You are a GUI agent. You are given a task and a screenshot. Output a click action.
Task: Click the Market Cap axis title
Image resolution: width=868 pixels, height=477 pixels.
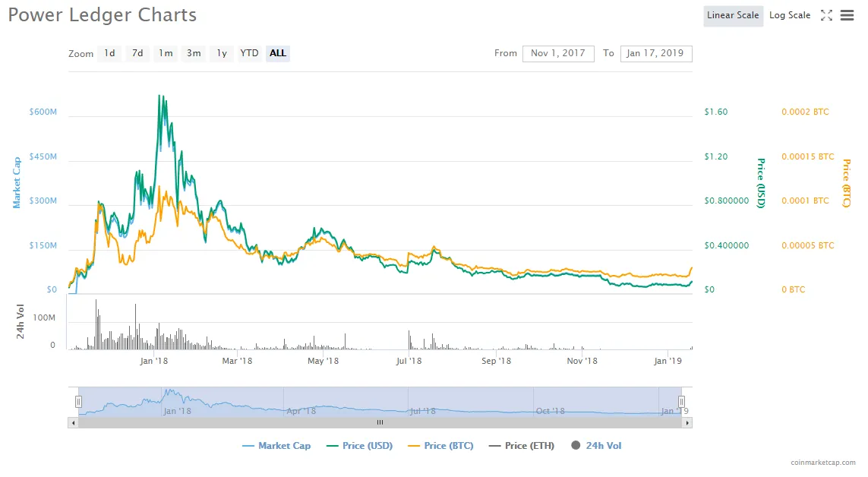point(17,182)
